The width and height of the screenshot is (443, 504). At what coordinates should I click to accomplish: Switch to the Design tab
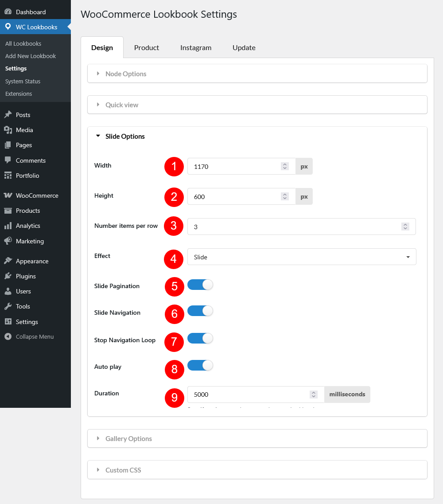(102, 47)
